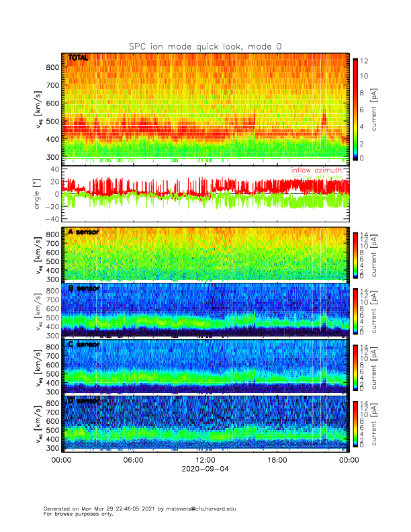This screenshot has width=411, height=532.
Task: Click the 06:00 time axis tick label
Action: pos(133,460)
